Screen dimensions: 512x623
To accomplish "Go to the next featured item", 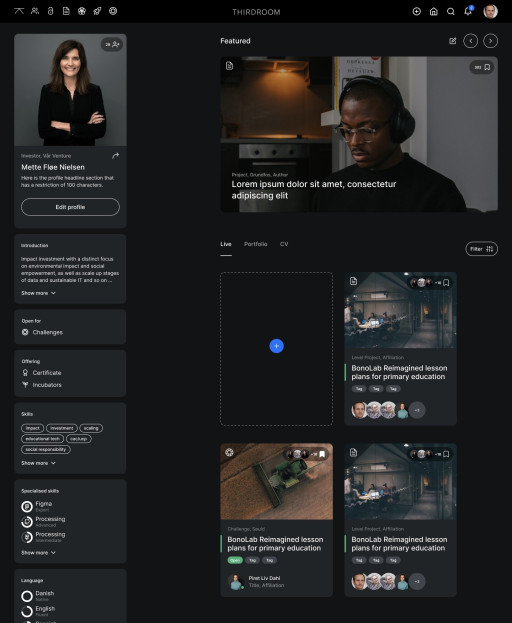I will coord(491,41).
